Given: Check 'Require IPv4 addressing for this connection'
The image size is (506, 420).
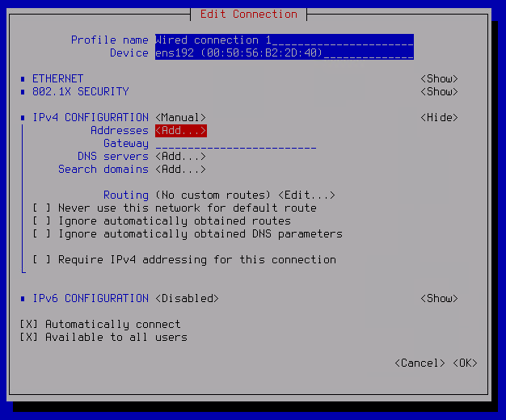Looking at the screenshot, I should pyautogui.click(x=42, y=260).
